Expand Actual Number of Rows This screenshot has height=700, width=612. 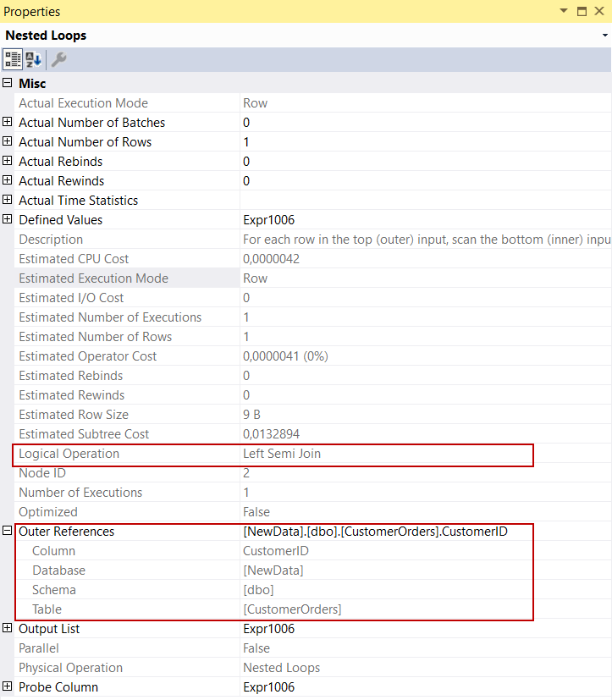7,141
